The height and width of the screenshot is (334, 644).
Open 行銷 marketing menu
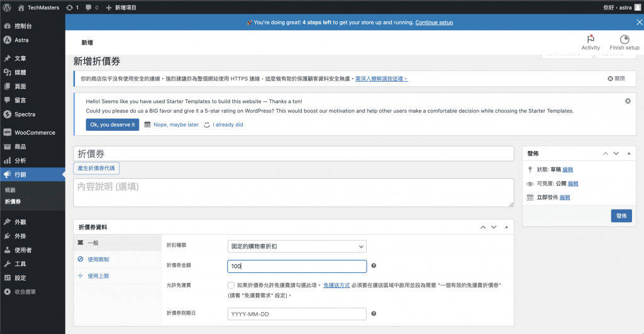coord(33,175)
